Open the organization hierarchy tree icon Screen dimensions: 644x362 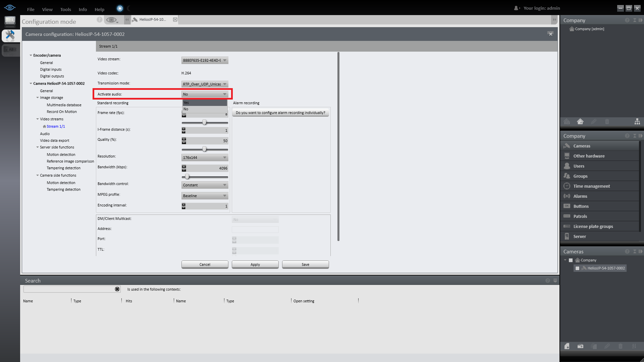click(637, 122)
